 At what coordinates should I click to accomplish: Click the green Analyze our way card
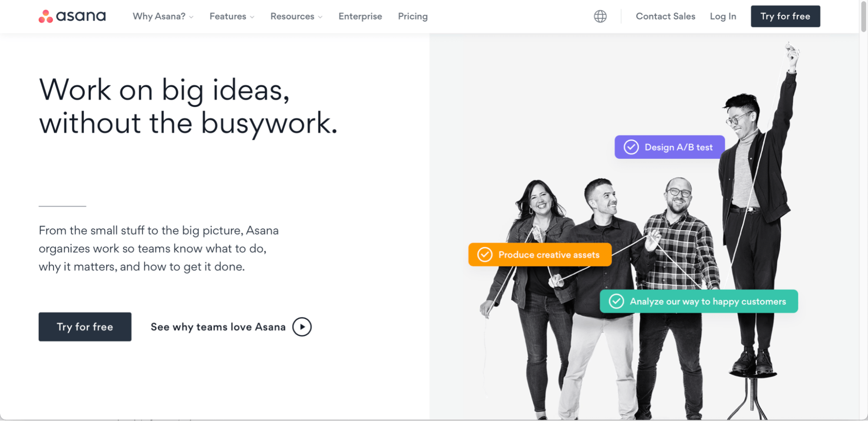coord(699,301)
